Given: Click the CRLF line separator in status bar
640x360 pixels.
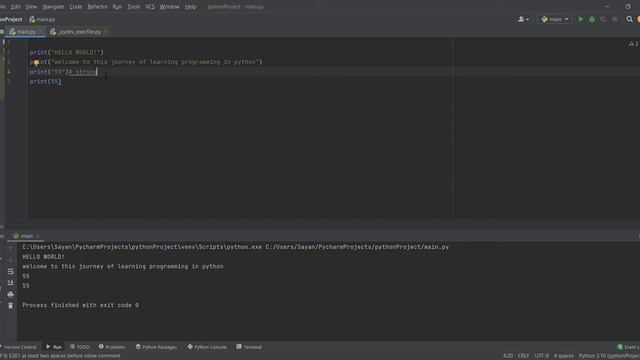Looking at the screenshot, I should click(x=523, y=356).
